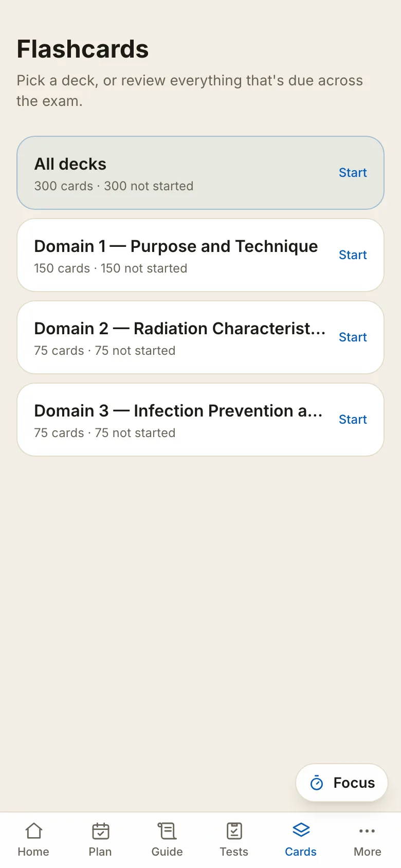Open the Guide scroll icon

coord(167,830)
